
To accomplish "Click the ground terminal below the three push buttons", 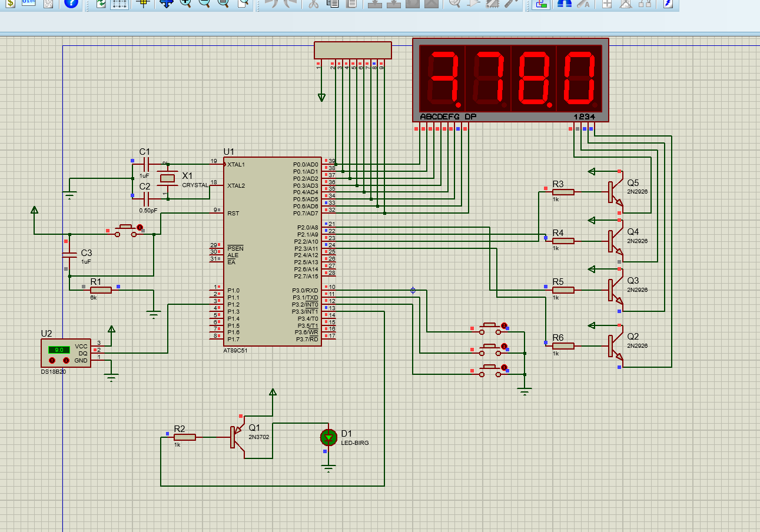I will (526, 391).
